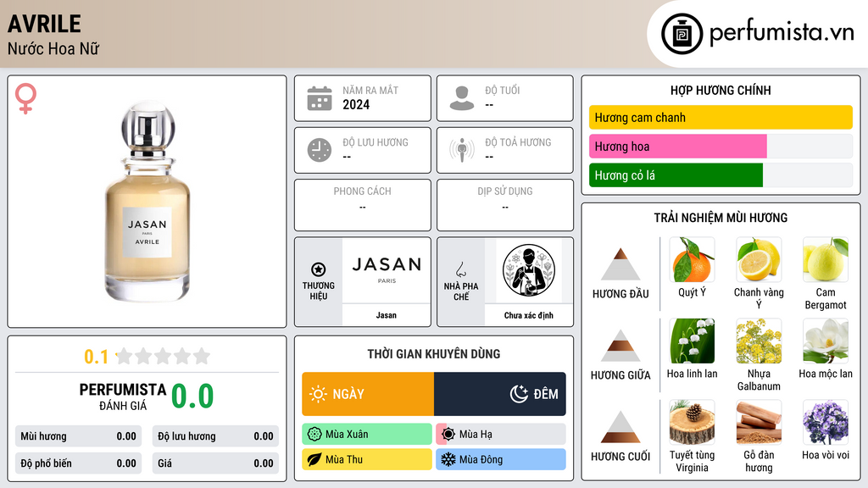This screenshot has height=488, width=868.
Task: Click the perfumer illustration circle
Action: pos(529,270)
